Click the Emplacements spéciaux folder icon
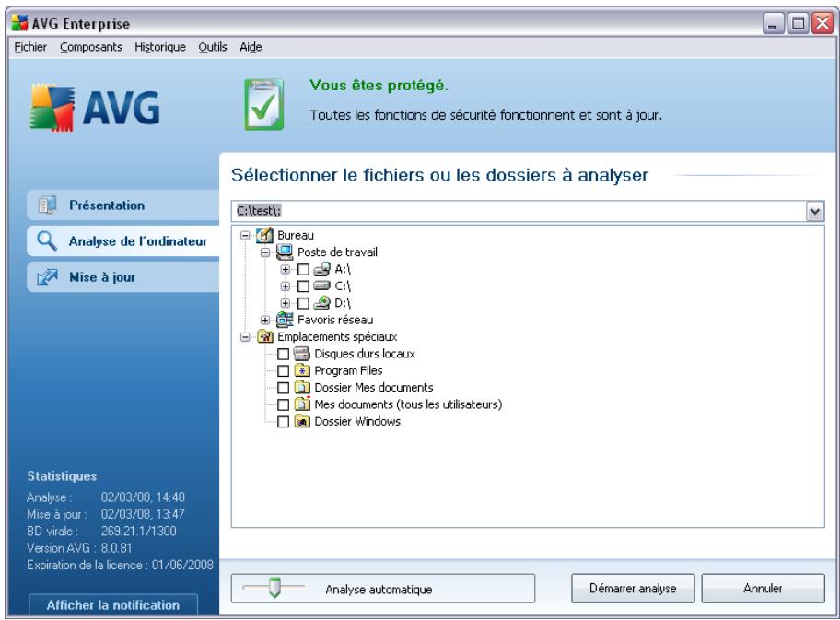 (x=265, y=336)
